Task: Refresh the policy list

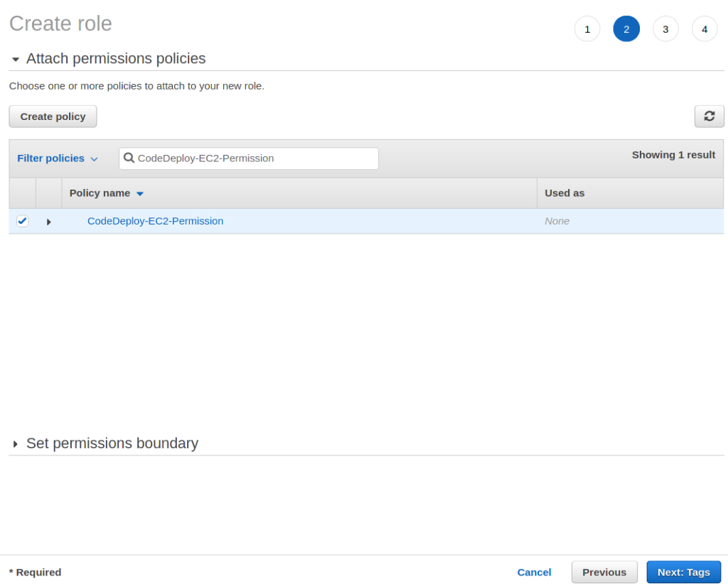Action: tap(709, 116)
